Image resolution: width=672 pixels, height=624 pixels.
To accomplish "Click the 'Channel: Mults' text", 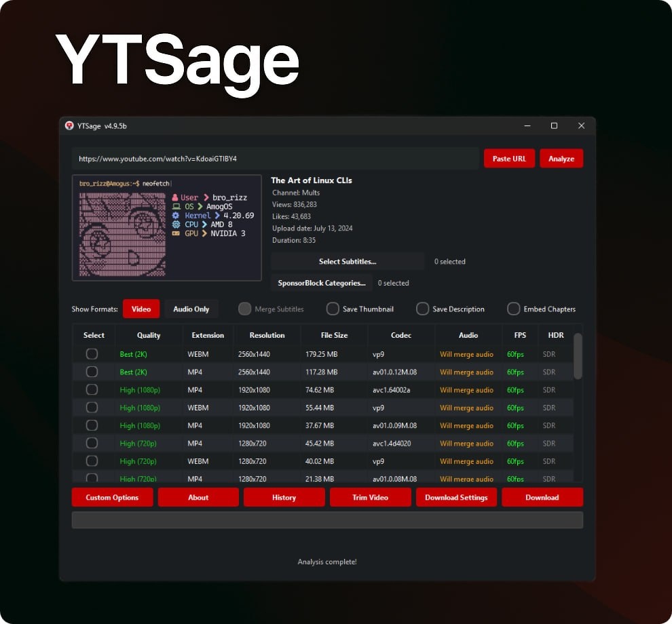I will pos(296,193).
